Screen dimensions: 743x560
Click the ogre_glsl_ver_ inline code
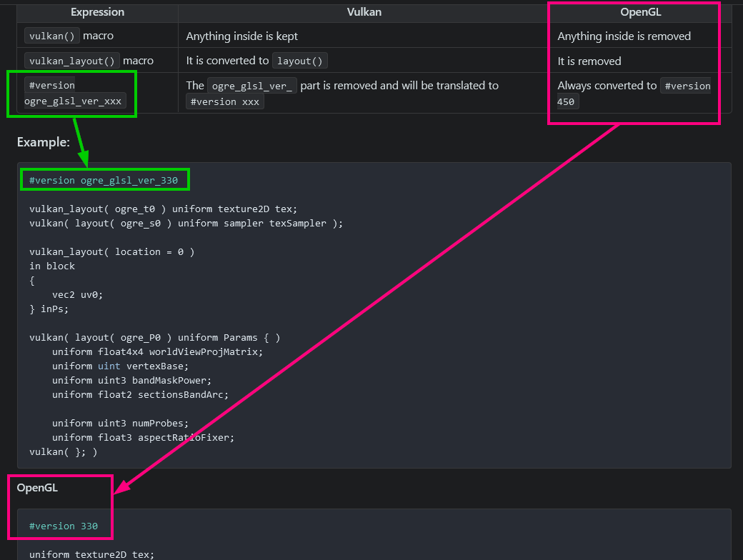[252, 86]
